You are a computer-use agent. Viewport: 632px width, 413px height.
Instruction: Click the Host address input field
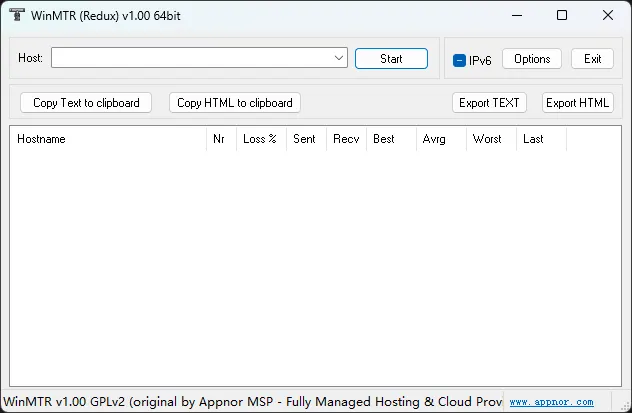click(192, 59)
